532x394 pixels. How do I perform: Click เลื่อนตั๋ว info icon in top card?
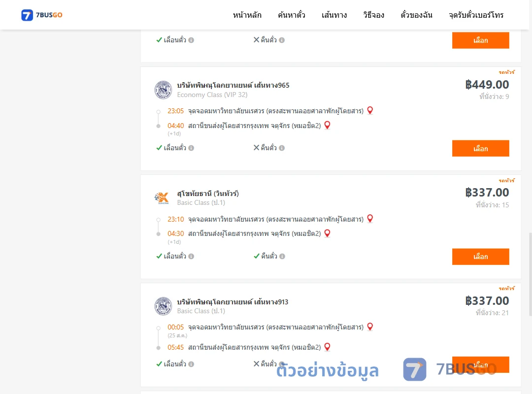(191, 40)
